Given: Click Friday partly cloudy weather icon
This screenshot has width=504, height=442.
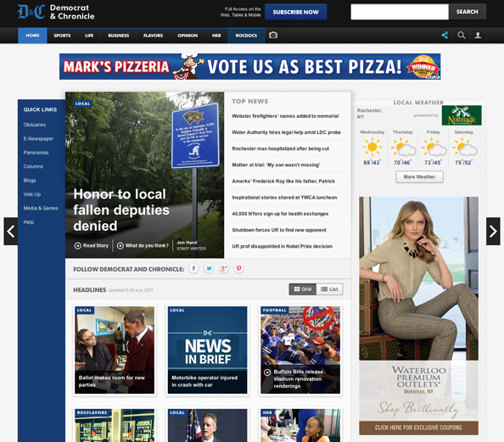Looking at the screenshot, I should coord(434,148).
